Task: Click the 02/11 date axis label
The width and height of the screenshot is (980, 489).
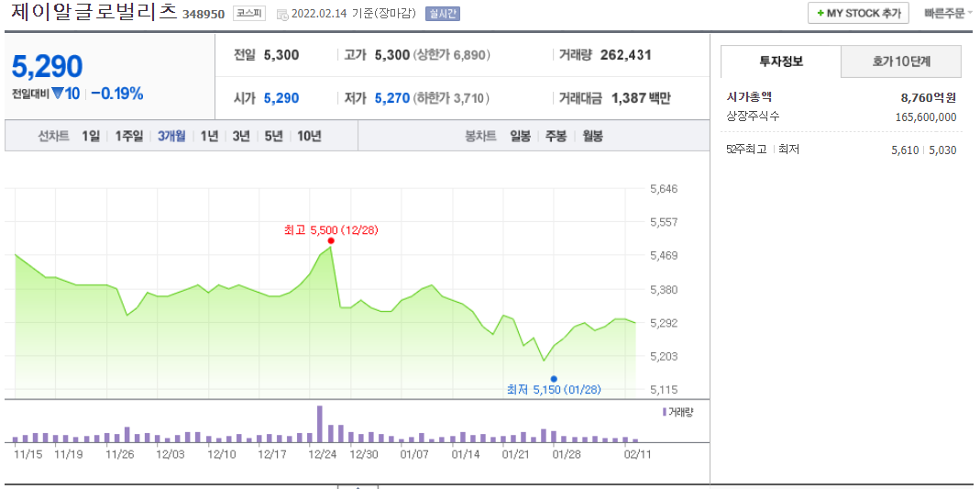Action: 635,453
